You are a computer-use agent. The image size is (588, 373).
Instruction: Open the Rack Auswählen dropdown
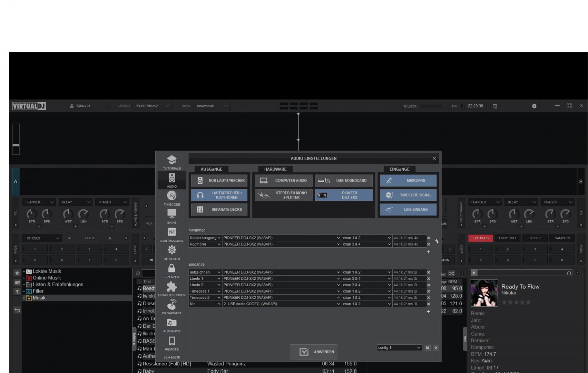click(212, 106)
